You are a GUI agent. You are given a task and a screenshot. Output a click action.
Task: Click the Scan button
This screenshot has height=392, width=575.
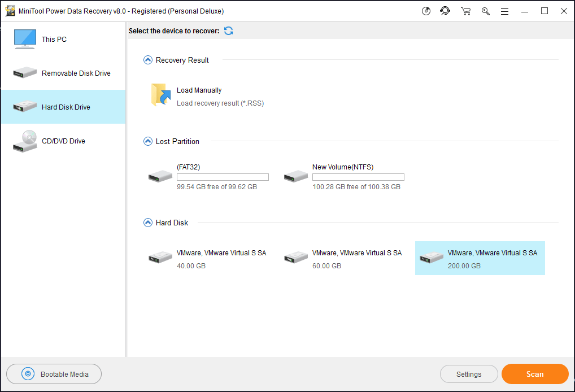pyautogui.click(x=534, y=374)
